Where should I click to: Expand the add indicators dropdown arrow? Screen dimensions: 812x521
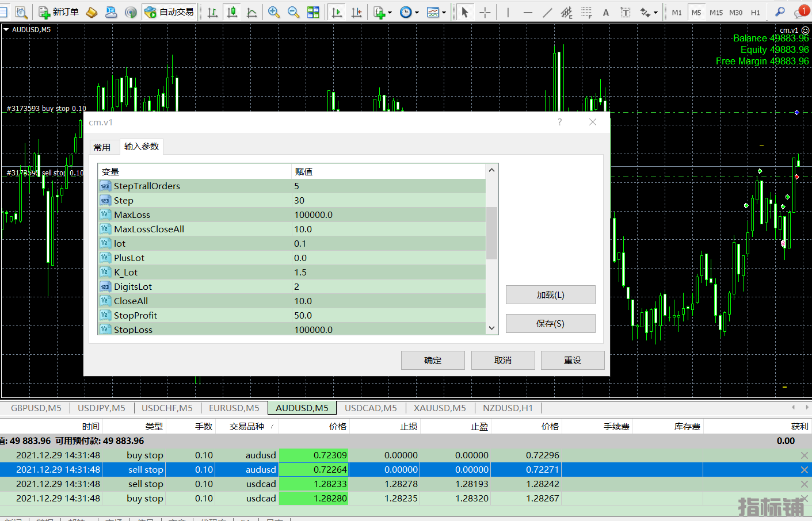[x=390, y=13]
